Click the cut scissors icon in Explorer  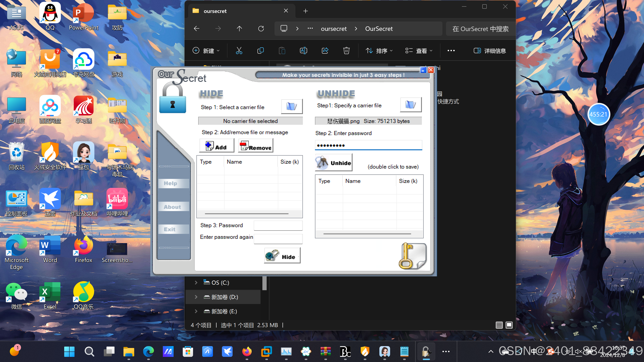point(239,51)
